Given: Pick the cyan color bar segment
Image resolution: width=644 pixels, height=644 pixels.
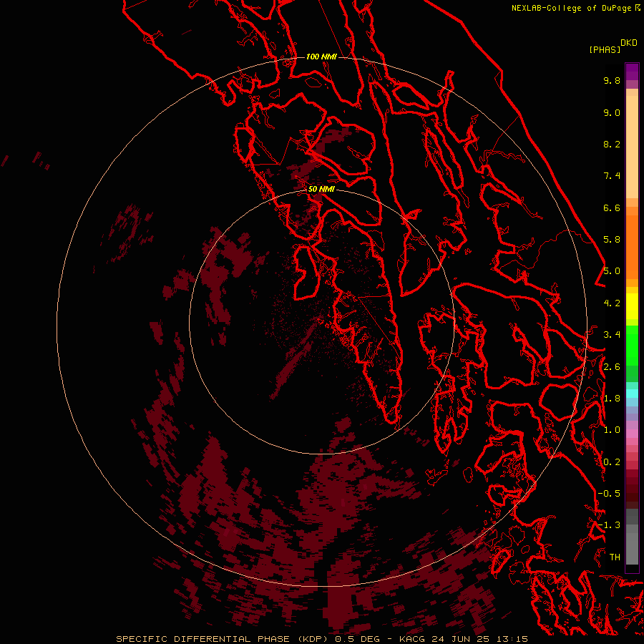Looking at the screenshot, I should (632, 394).
